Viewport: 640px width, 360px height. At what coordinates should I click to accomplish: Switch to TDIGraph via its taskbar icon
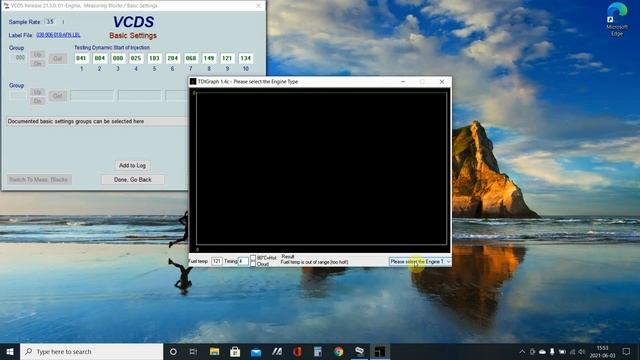[x=380, y=351]
